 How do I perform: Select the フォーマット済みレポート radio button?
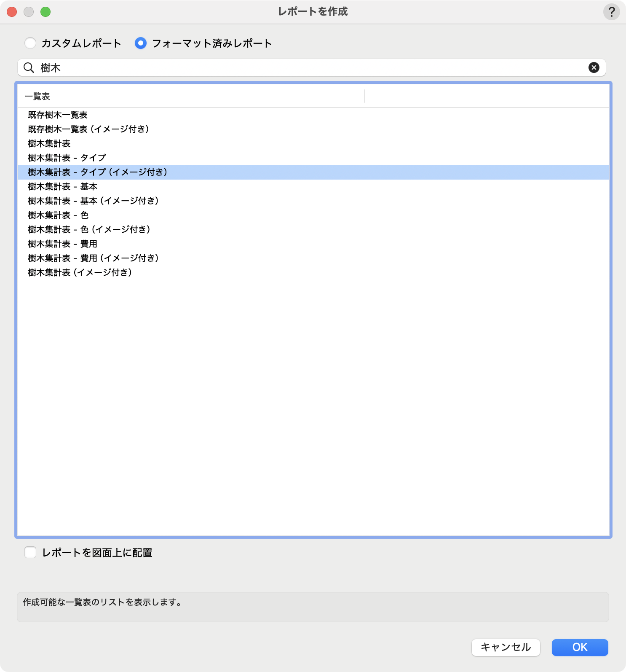[x=141, y=43]
